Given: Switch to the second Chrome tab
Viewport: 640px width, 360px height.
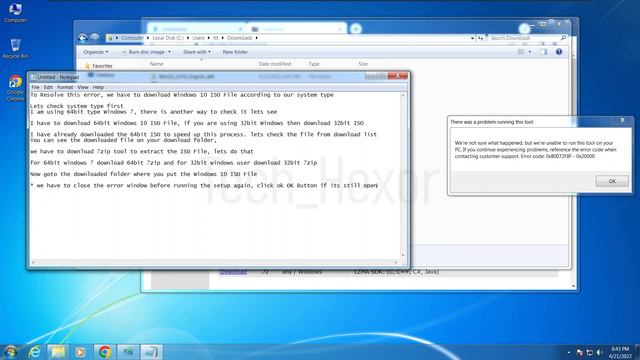Looking at the screenshot, I should 296,29.
